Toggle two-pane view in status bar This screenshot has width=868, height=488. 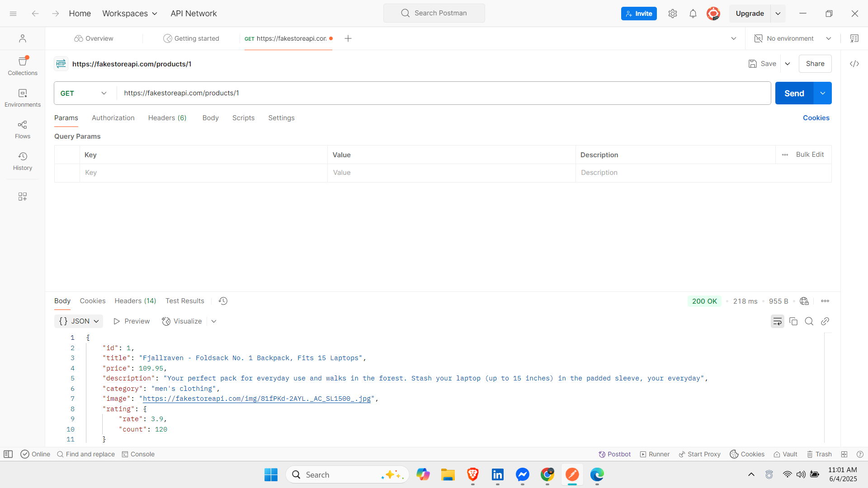click(844, 454)
